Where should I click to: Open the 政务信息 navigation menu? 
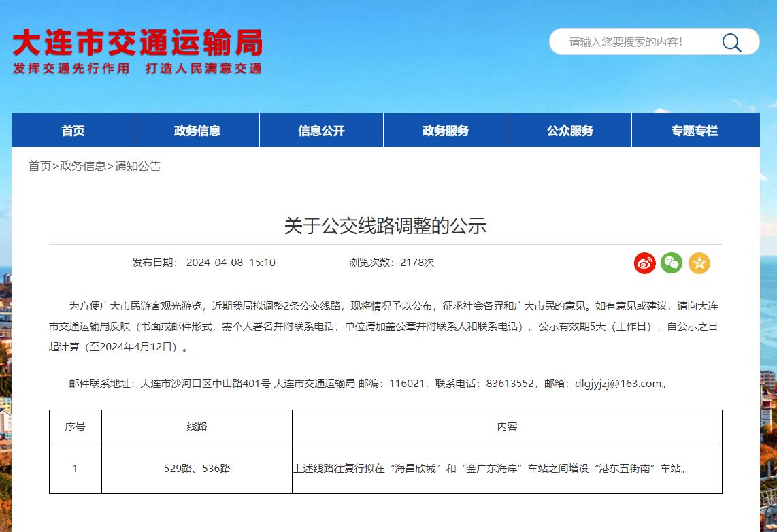click(x=197, y=131)
